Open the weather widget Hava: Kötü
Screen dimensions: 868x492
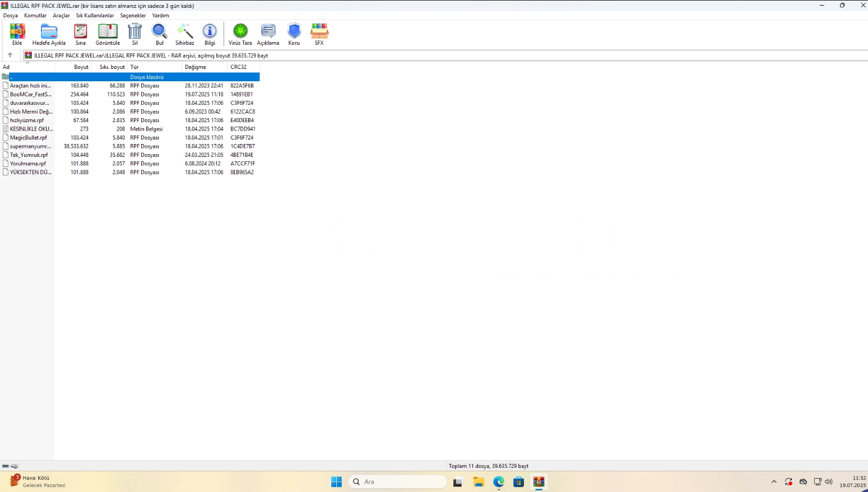point(38,482)
